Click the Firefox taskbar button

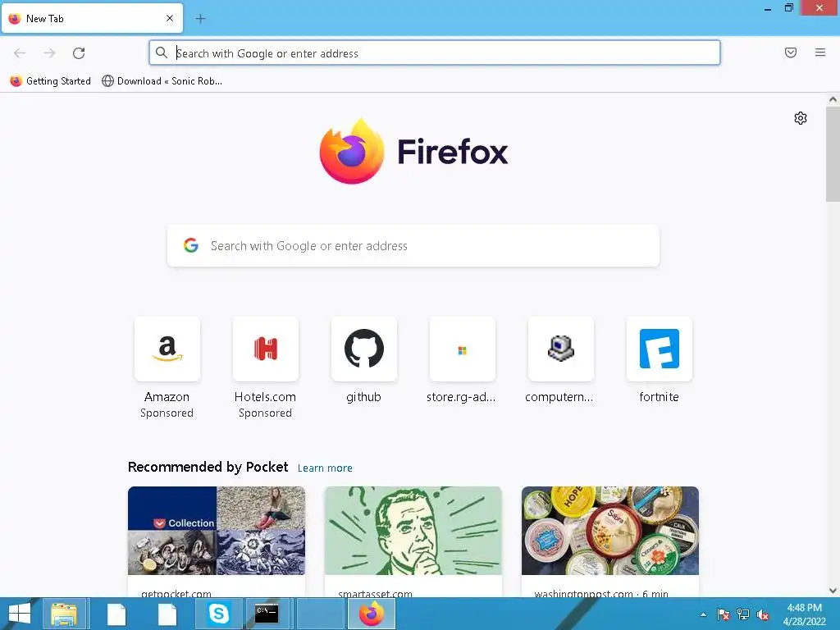pyautogui.click(x=372, y=614)
